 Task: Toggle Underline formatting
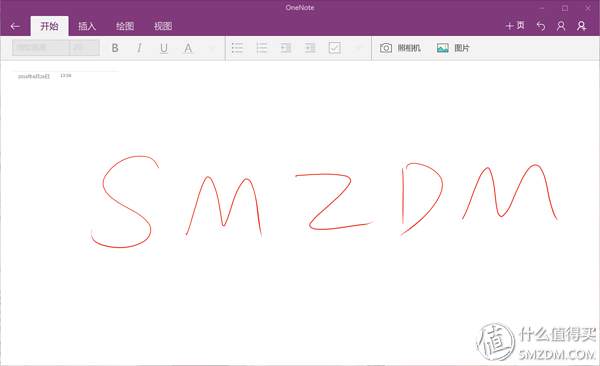point(164,48)
